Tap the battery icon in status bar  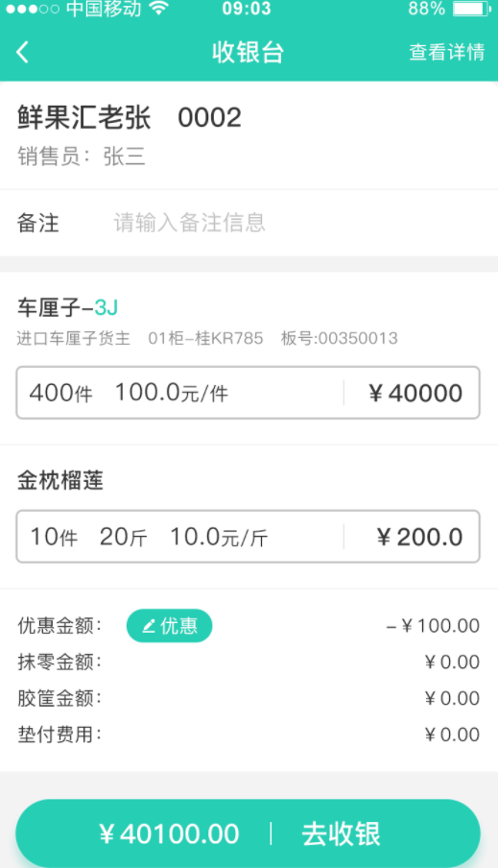(x=472, y=9)
